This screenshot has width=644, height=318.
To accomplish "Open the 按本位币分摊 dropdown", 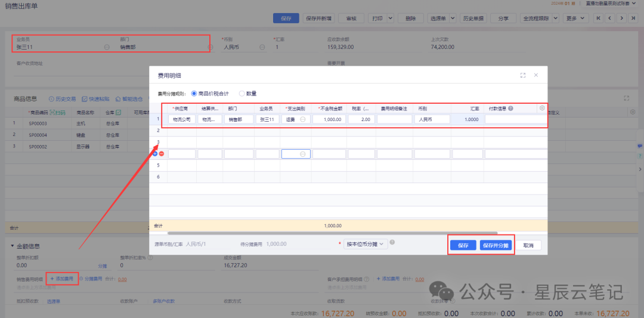I will tap(366, 244).
